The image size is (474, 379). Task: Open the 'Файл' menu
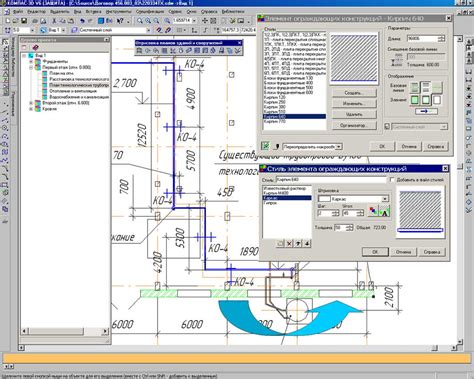click(18, 12)
